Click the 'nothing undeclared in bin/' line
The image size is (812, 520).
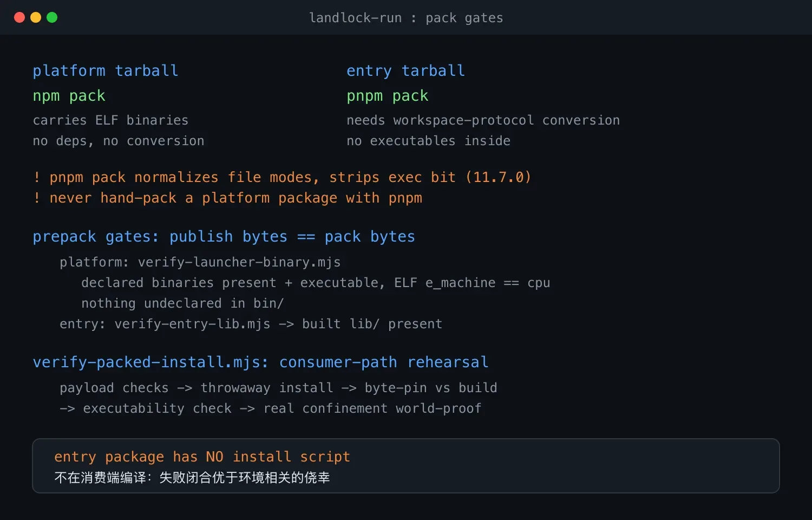182,303
